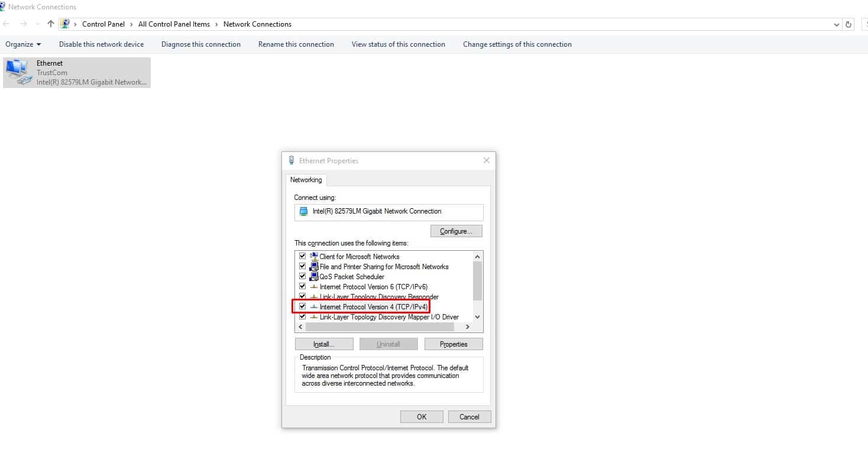
Task: Select the Networking tab
Action: tap(306, 180)
